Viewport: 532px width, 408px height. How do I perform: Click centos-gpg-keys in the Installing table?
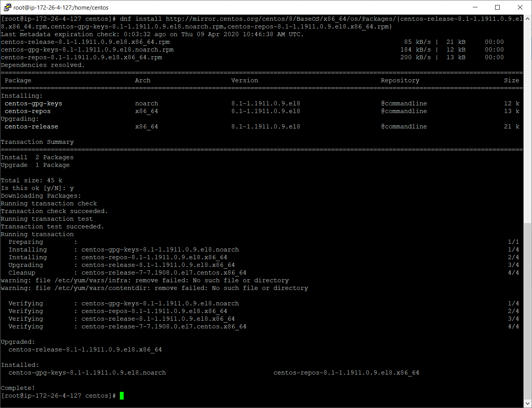[x=33, y=103]
